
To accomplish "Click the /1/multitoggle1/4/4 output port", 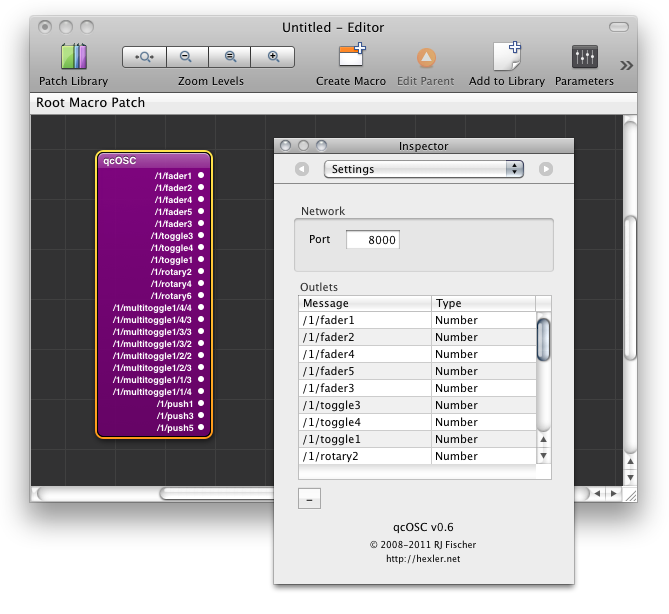I will [201, 307].
